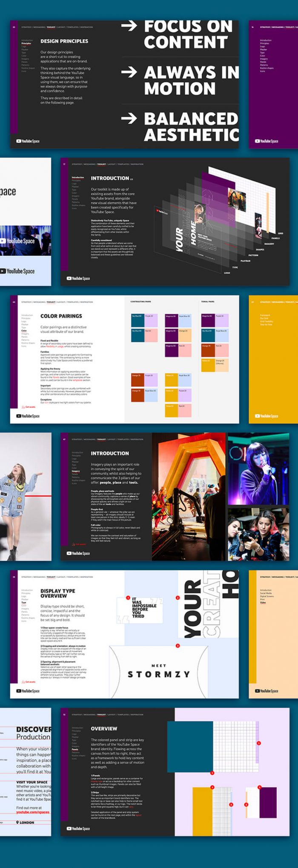Click YouTube Space logo on Display Type Overview slide

pos(28,691)
